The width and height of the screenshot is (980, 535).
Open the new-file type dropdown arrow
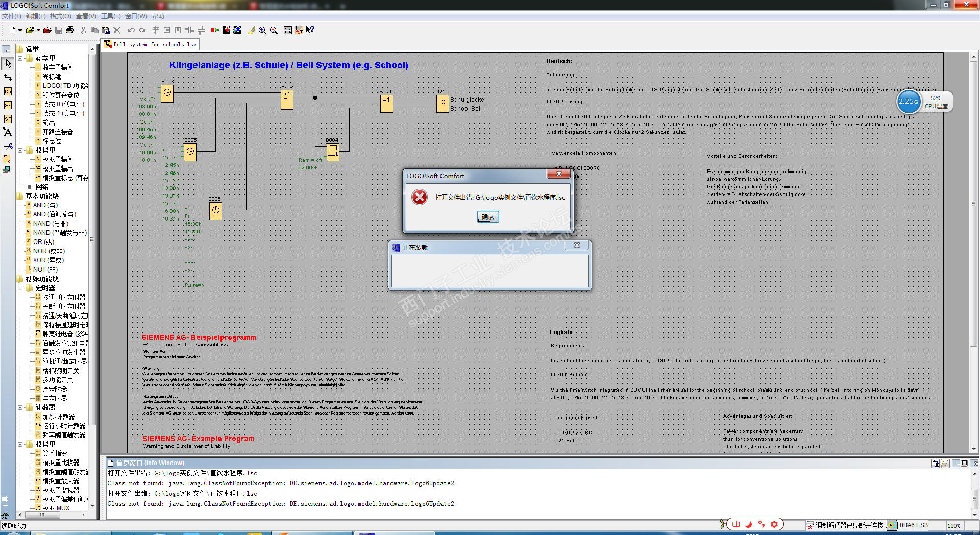20,30
